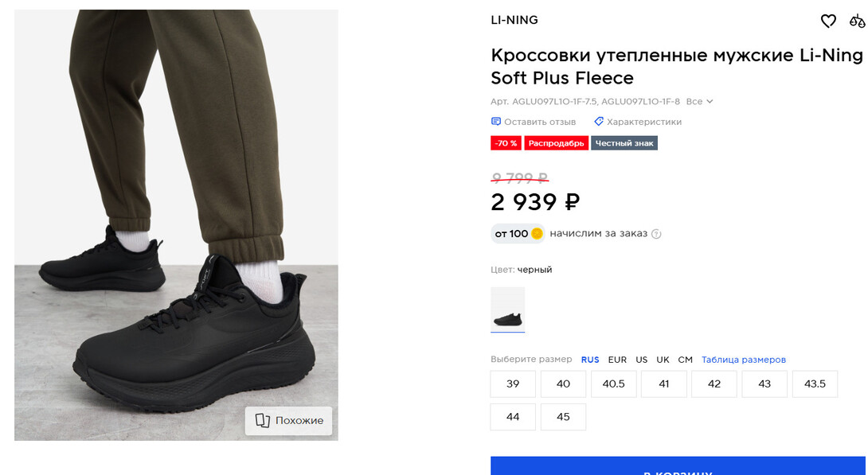This screenshot has width=868, height=475.
Task: Pick size 45
Action: 563,417
